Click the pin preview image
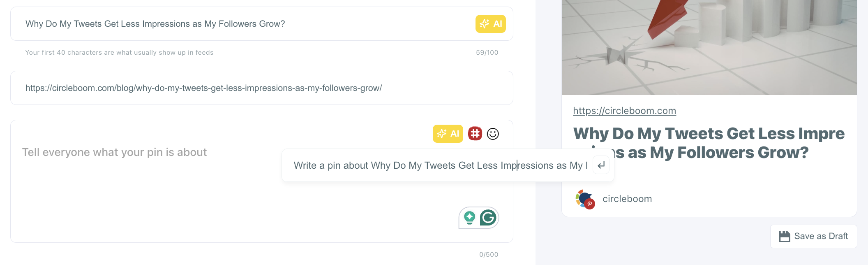The width and height of the screenshot is (868, 265). [x=709, y=47]
